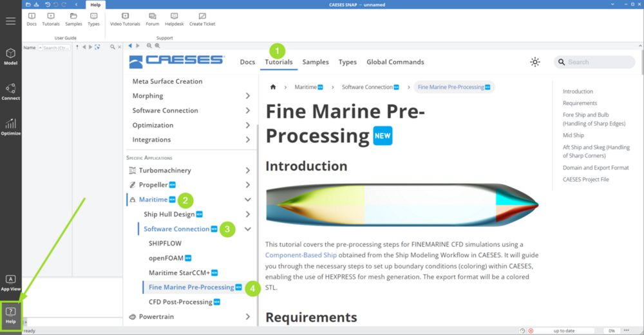Go back in help browser
644x335 pixels.
click(130, 46)
